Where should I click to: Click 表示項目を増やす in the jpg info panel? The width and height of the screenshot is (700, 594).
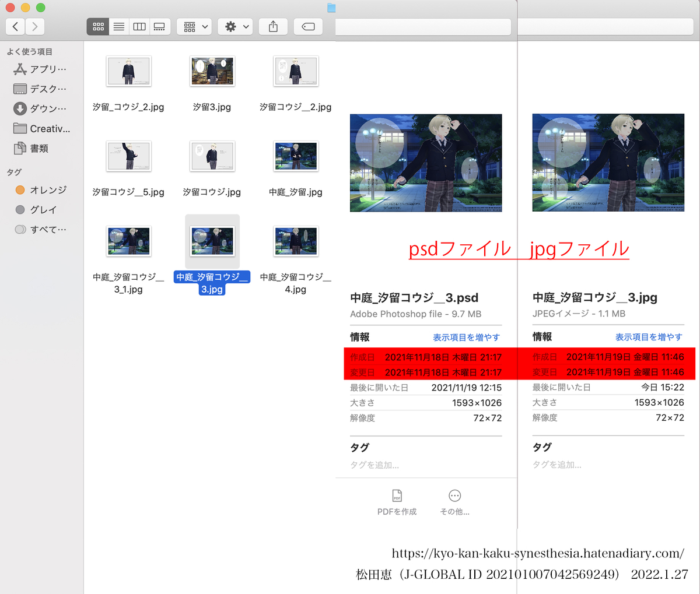point(649,337)
